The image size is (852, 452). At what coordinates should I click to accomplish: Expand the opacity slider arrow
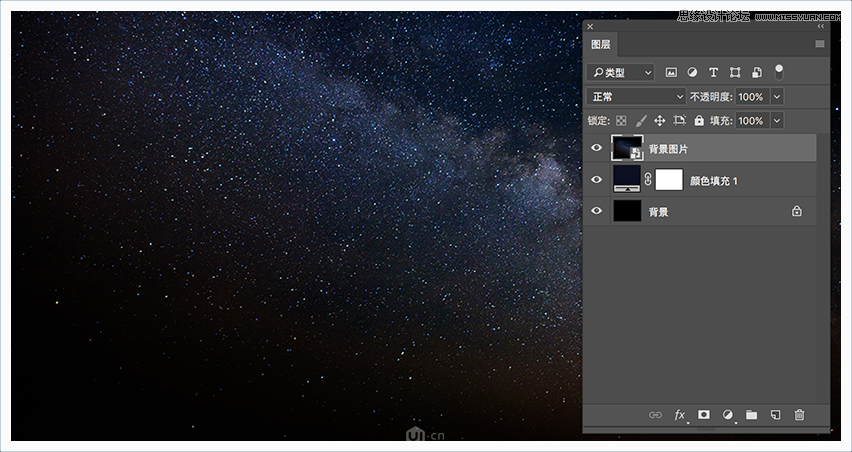(777, 97)
